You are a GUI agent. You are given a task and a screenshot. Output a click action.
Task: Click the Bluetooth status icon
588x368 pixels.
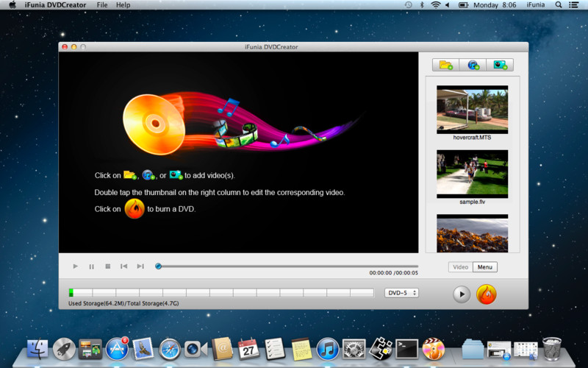point(421,5)
